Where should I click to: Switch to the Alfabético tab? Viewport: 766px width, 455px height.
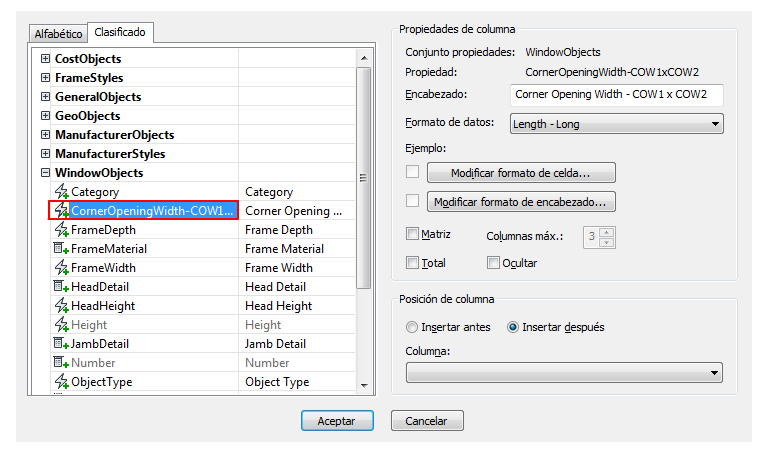tap(58, 34)
